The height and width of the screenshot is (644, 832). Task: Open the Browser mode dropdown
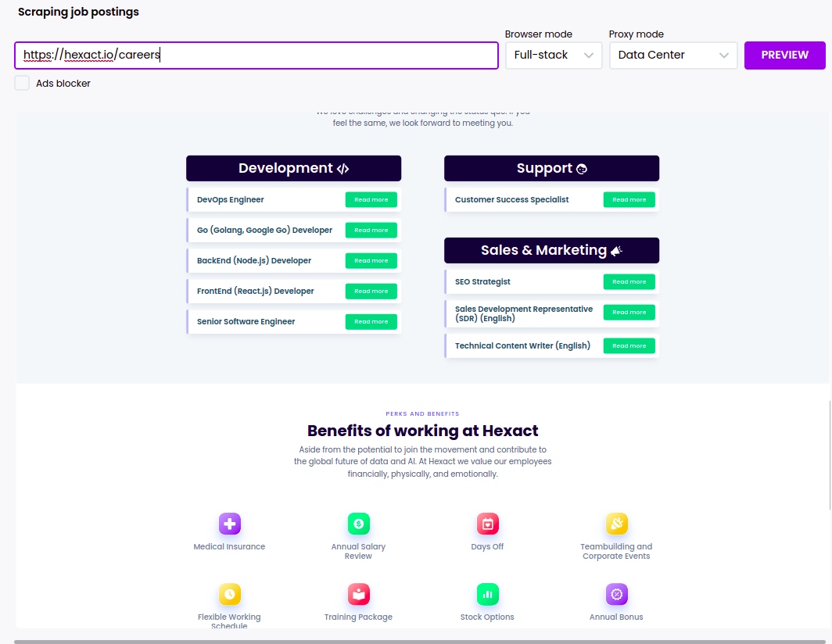pos(554,55)
